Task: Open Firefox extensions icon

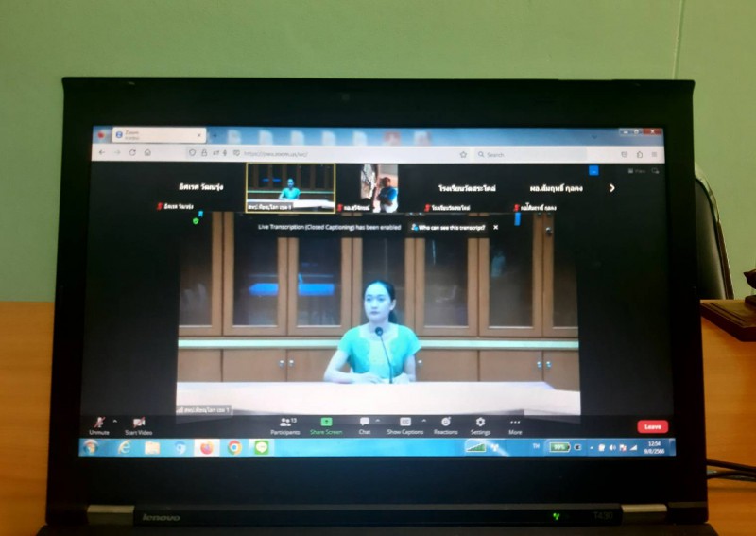Action: 640,154
